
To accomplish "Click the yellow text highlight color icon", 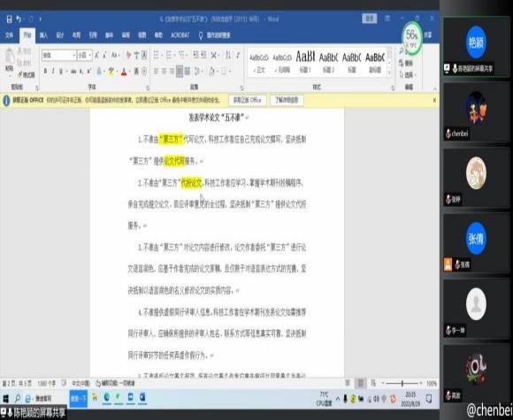I will coord(111,71).
